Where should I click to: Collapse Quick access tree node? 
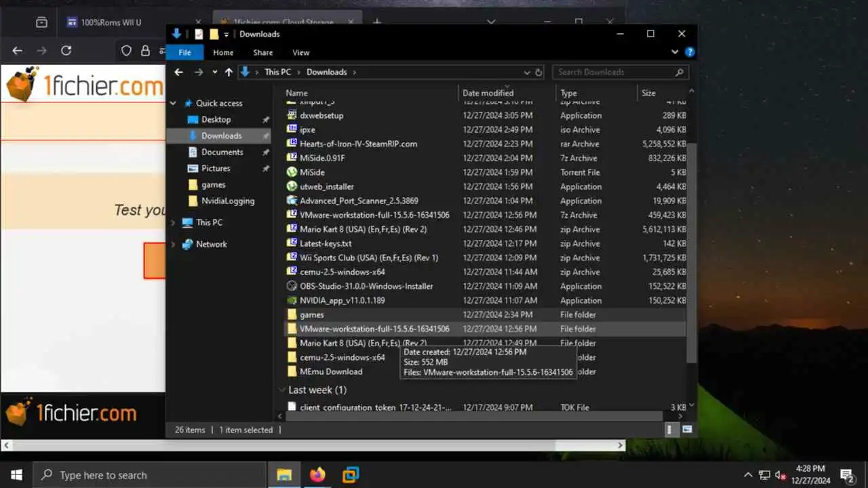(173, 103)
